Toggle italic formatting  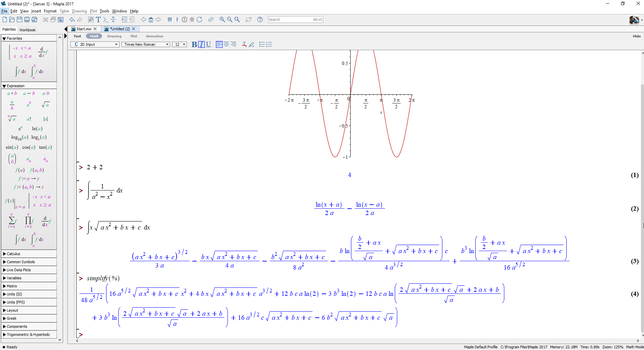201,44
